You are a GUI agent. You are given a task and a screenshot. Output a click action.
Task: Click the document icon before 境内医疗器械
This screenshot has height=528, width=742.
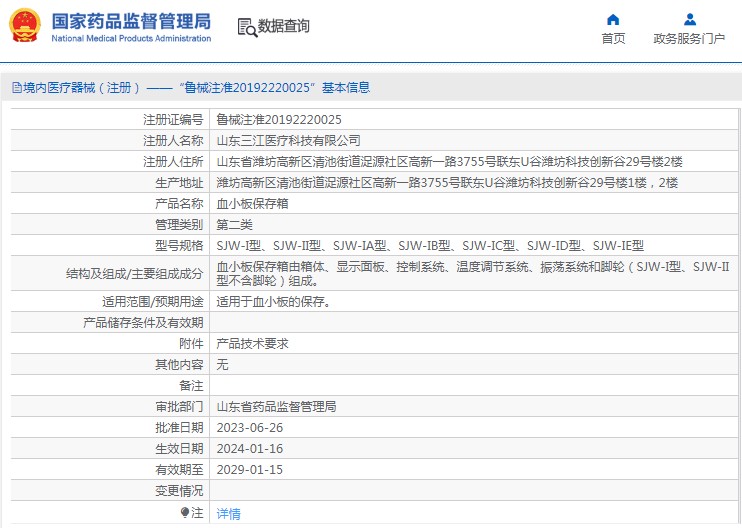pos(17,88)
